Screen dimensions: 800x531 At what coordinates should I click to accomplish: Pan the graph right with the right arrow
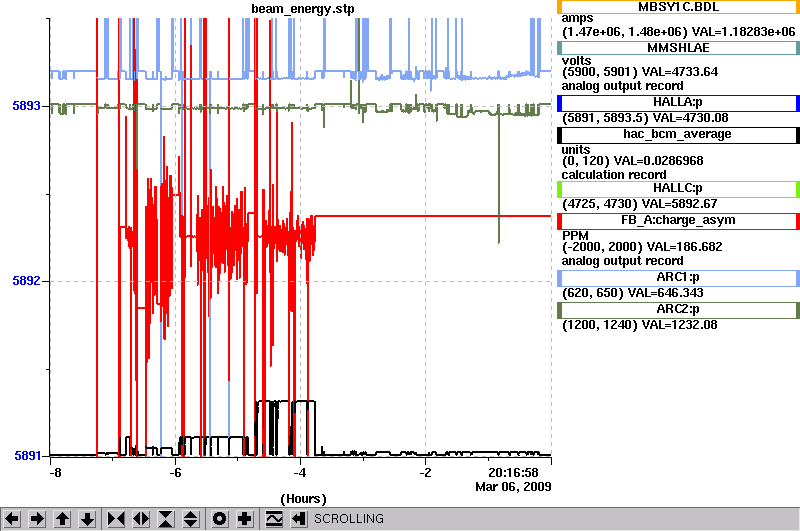coord(37,519)
